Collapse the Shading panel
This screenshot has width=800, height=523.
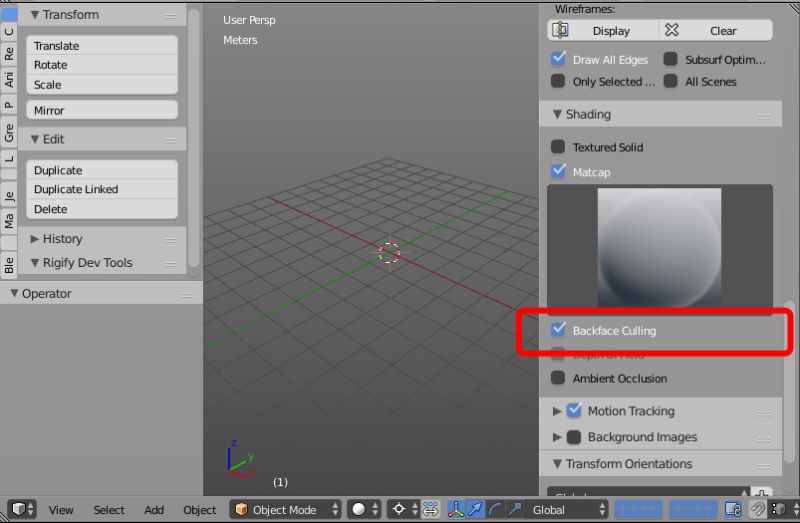point(557,114)
